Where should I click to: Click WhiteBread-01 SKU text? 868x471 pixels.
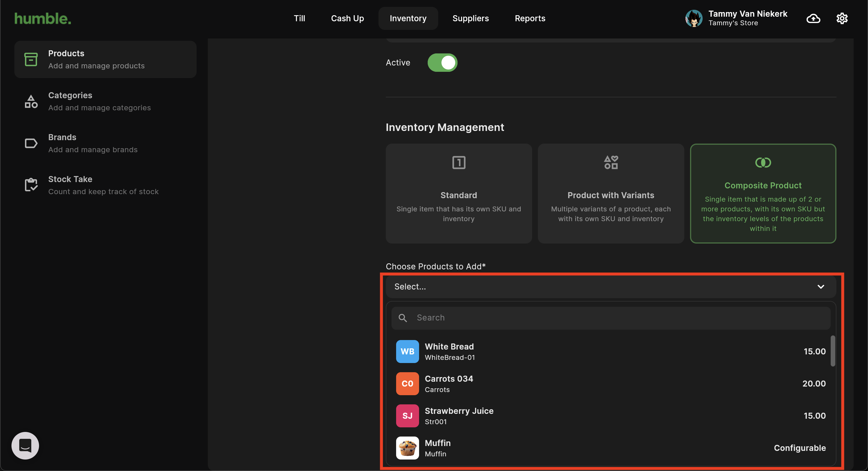tap(450, 357)
